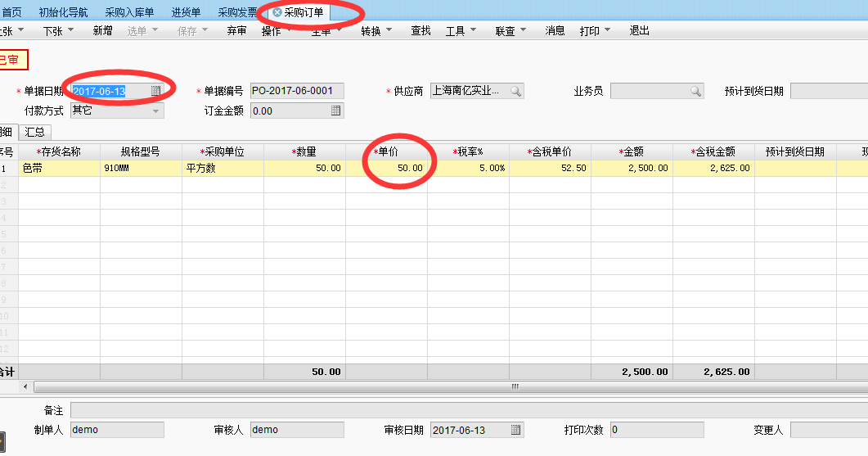The height and width of the screenshot is (456, 868).
Task: Click the supplier 供应商 search magnifier icon
Action: pos(515,91)
